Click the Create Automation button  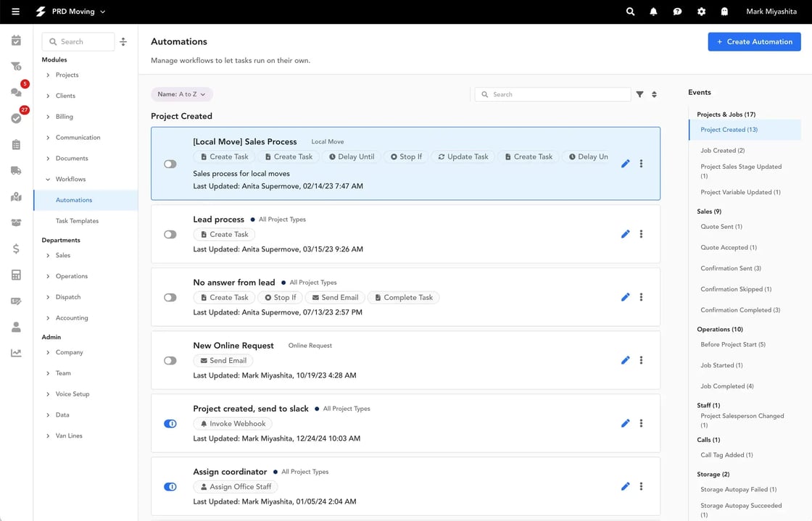tap(754, 41)
